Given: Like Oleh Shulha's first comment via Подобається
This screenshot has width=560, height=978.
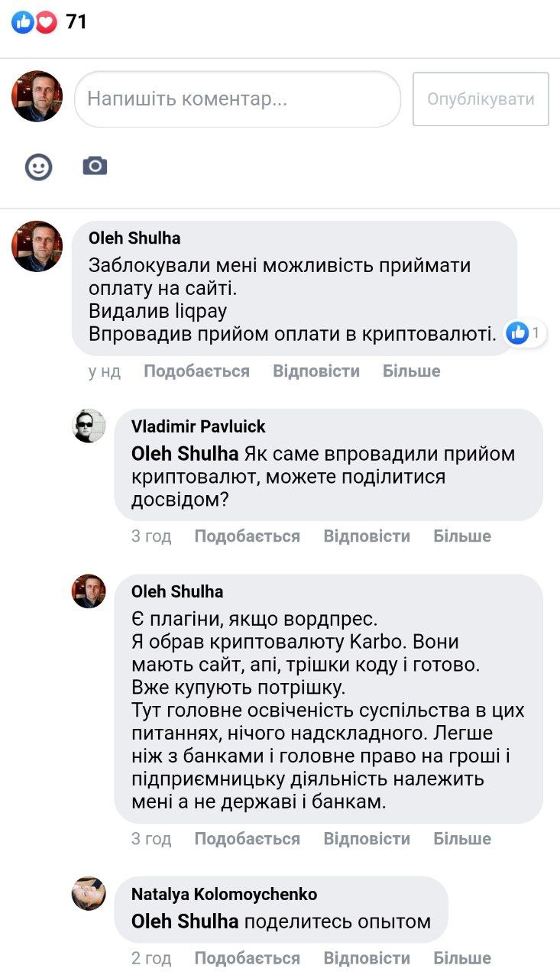Looking at the screenshot, I should (196, 371).
